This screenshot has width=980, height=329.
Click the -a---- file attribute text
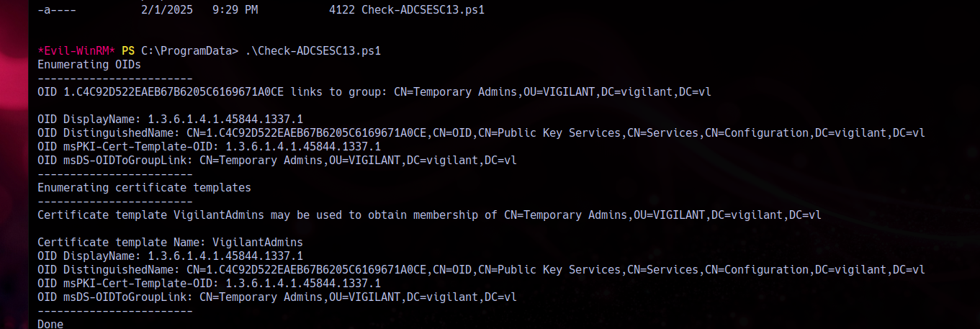click(57, 10)
